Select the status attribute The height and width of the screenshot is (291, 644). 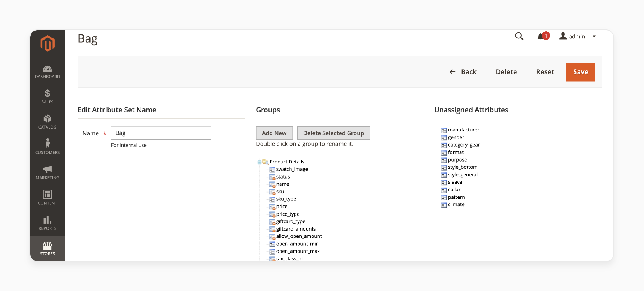pyautogui.click(x=283, y=177)
